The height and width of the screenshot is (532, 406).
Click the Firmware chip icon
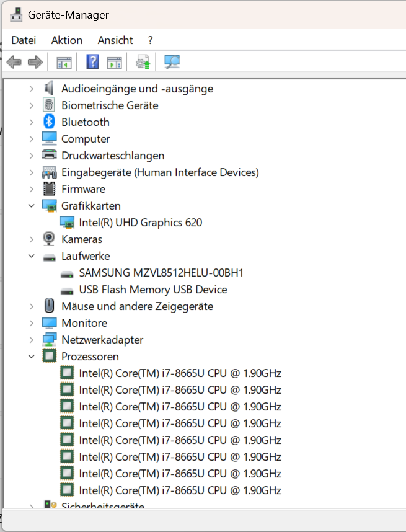tap(49, 188)
